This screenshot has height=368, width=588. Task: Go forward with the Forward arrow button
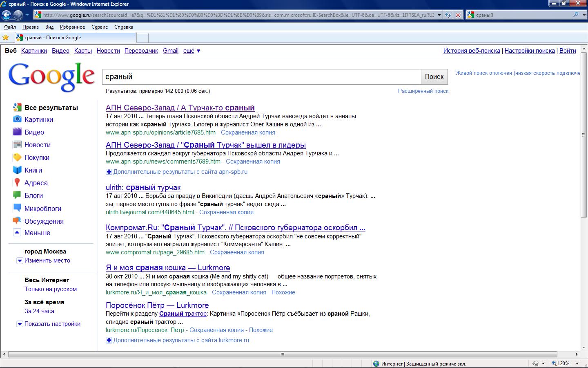pyautogui.click(x=18, y=15)
